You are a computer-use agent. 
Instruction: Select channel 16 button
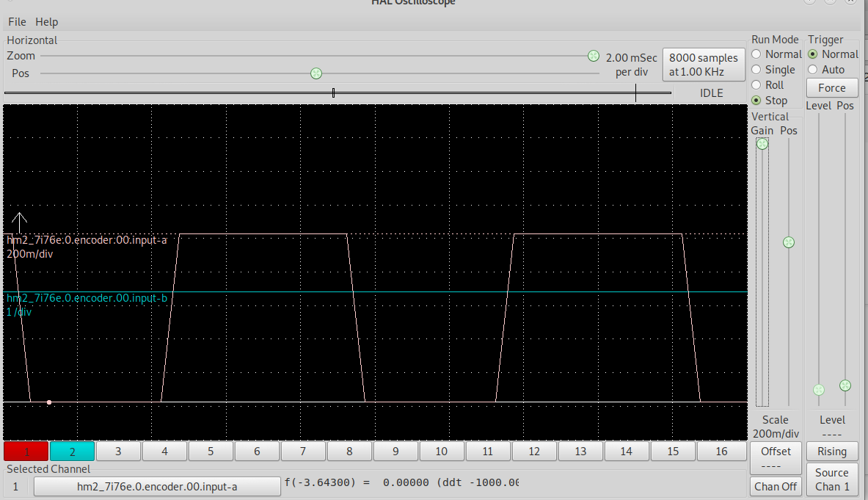(721, 452)
